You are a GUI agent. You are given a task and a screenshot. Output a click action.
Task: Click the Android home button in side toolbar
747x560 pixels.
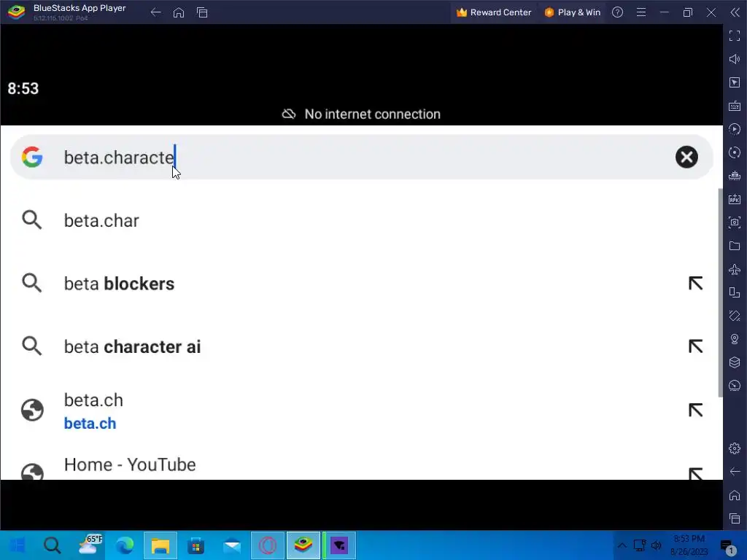[x=735, y=495]
